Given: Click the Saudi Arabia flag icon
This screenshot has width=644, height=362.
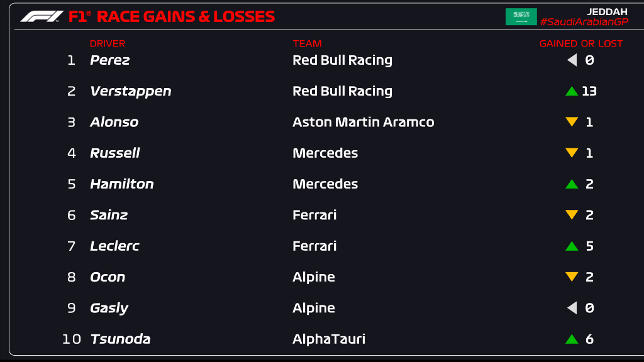Looking at the screenshot, I should (521, 17).
